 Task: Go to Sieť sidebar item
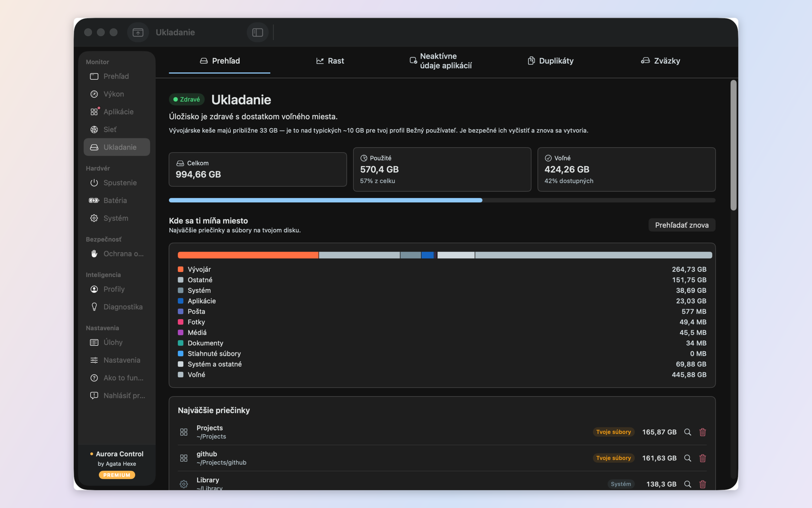(x=117, y=129)
